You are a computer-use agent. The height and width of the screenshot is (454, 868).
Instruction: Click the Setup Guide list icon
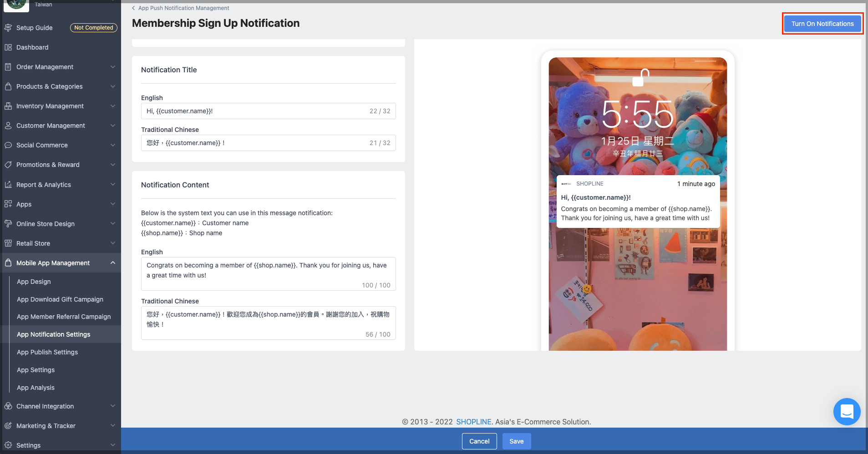point(8,28)
